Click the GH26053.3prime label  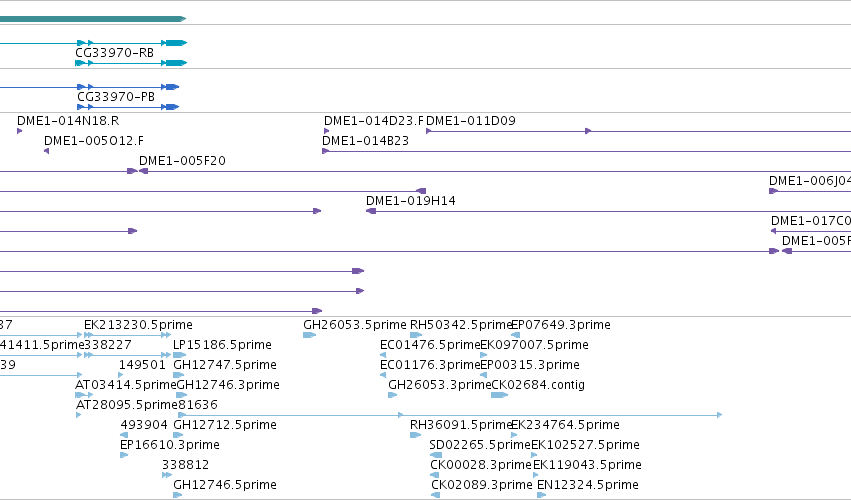(x=440, y=385)
